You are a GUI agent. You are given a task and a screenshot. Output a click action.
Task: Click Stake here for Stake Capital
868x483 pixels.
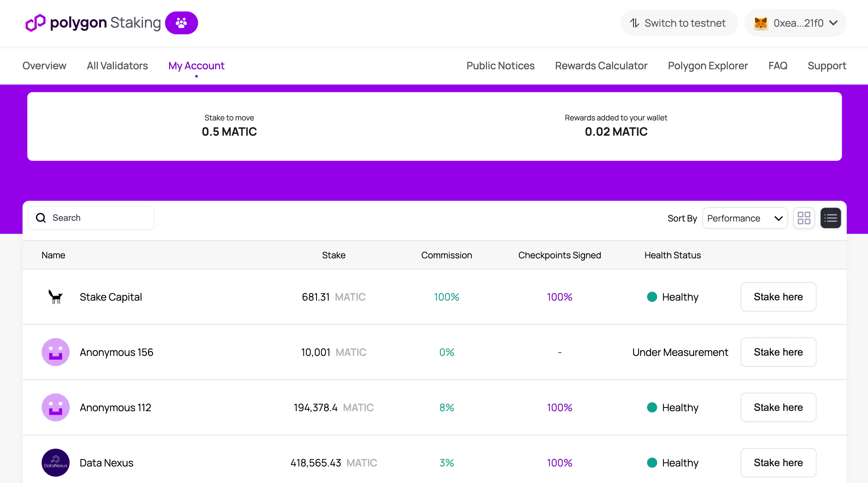(x=778, y=297)
